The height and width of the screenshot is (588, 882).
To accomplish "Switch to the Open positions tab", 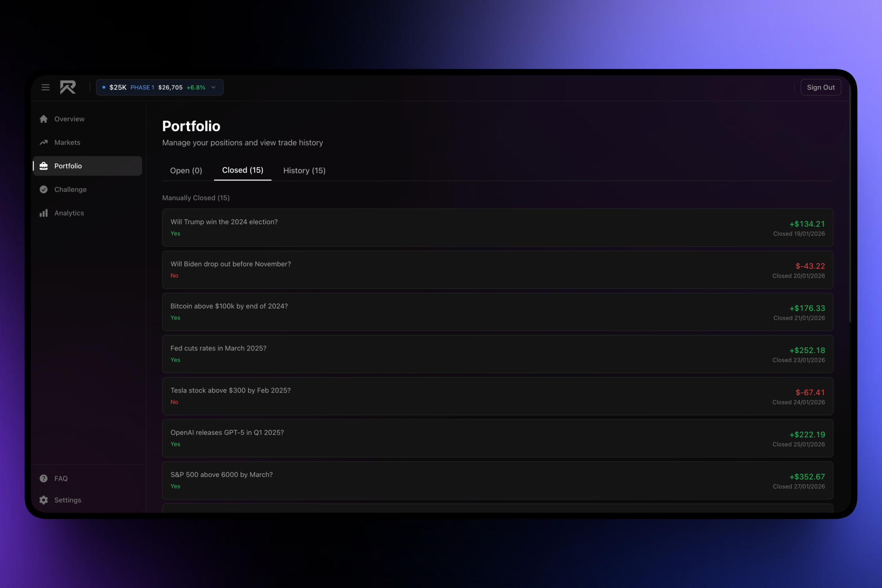I will (186, 170).
